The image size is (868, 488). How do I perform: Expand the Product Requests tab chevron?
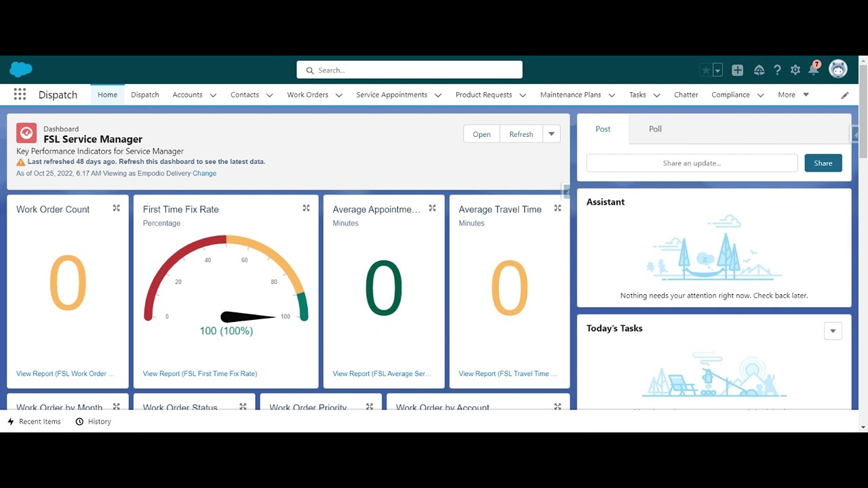pos(522,96)
